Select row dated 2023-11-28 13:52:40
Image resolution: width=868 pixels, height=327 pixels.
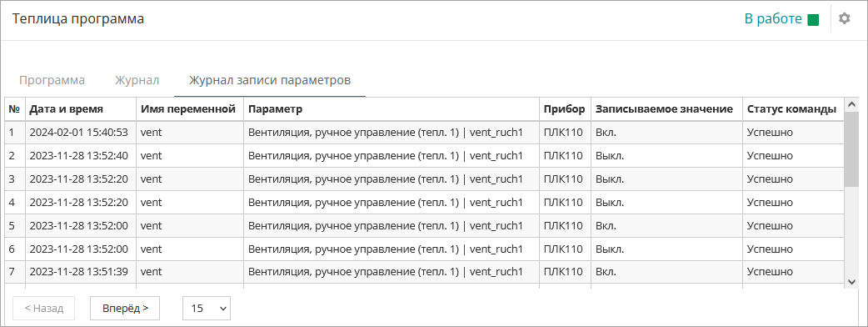(x=425, y=156)
